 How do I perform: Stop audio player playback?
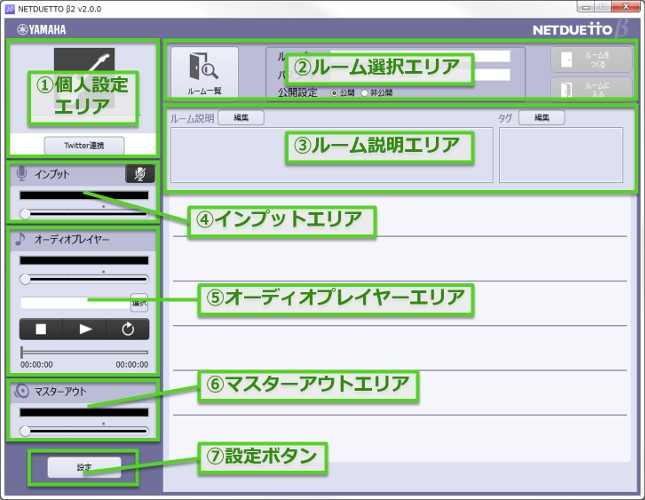point(41,329)
